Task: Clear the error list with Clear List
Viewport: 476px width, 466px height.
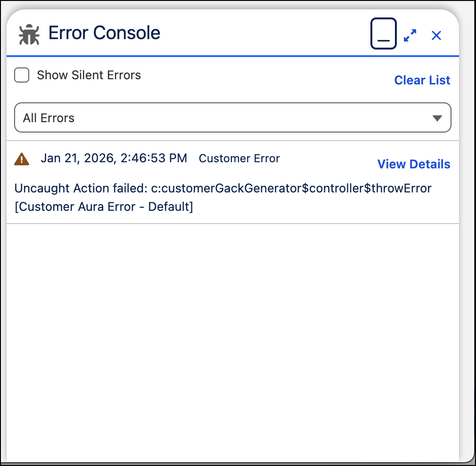Action: tap(422, 80)
